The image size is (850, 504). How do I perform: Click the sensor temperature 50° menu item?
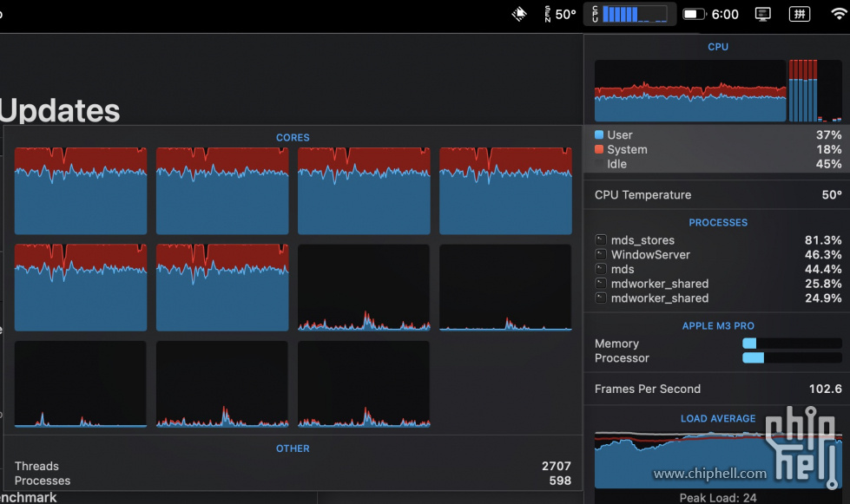point(560,14)
